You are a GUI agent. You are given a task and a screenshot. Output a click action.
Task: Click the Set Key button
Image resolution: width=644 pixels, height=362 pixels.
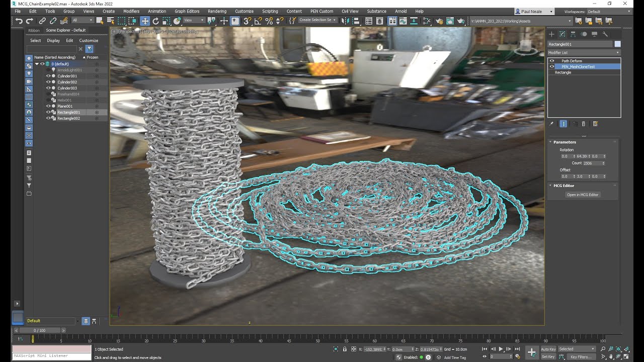[x=548, y=357]
